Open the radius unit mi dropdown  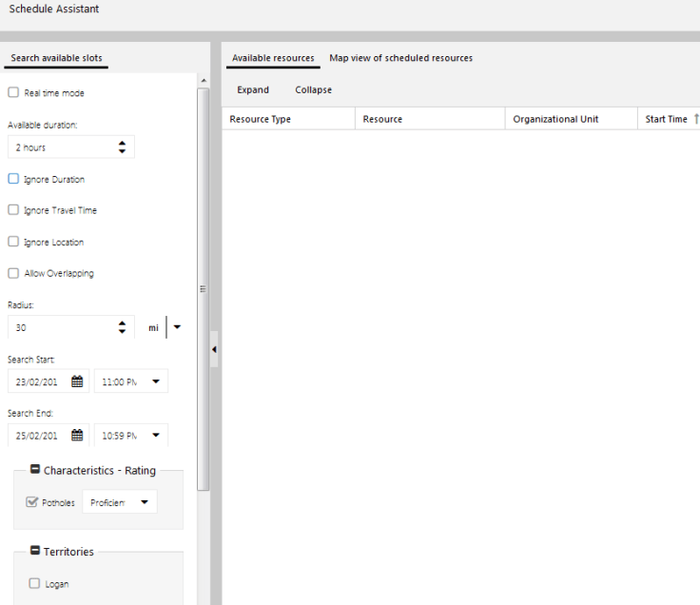(177, 327)
